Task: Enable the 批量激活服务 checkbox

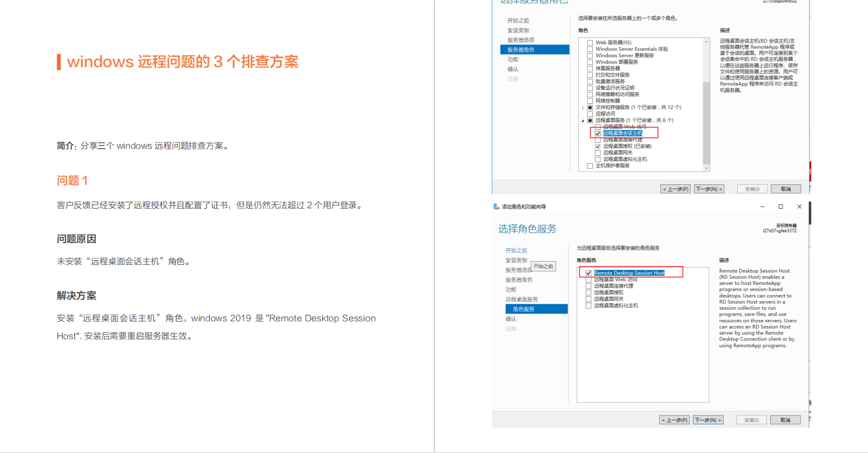Action: point(590,82)
